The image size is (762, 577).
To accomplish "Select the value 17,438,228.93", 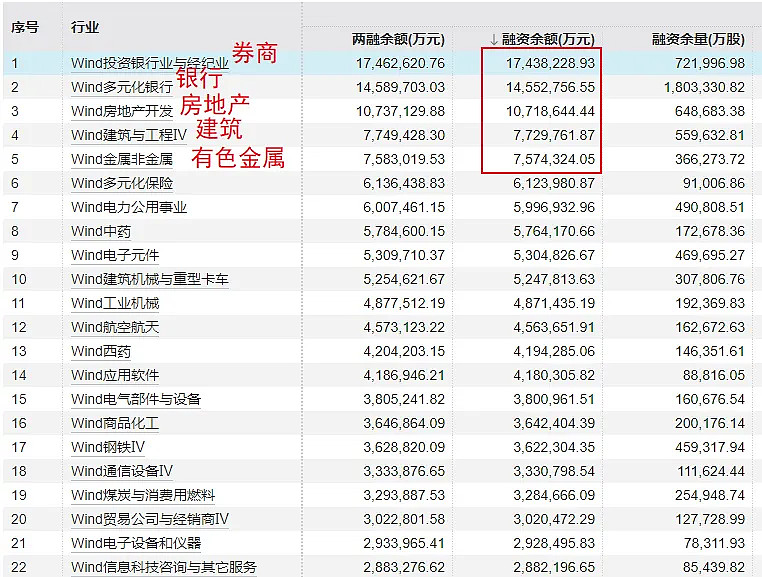I will (550, 63).
